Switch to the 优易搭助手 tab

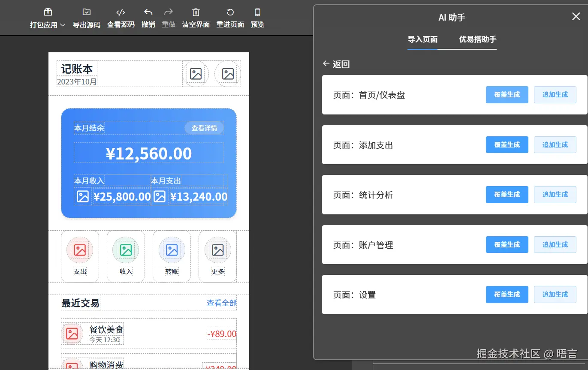[x=478, y=40]
